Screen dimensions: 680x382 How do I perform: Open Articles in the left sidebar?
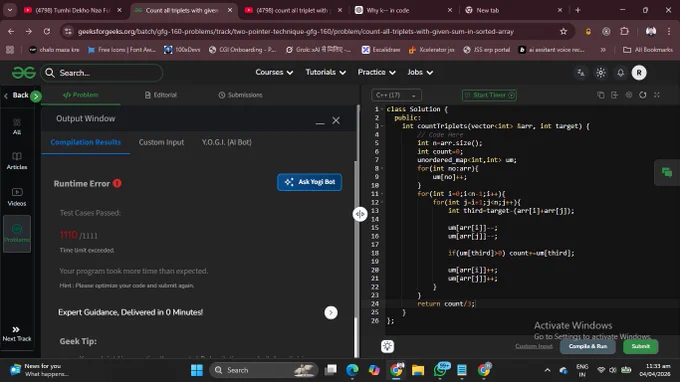(x=16, y=161)
